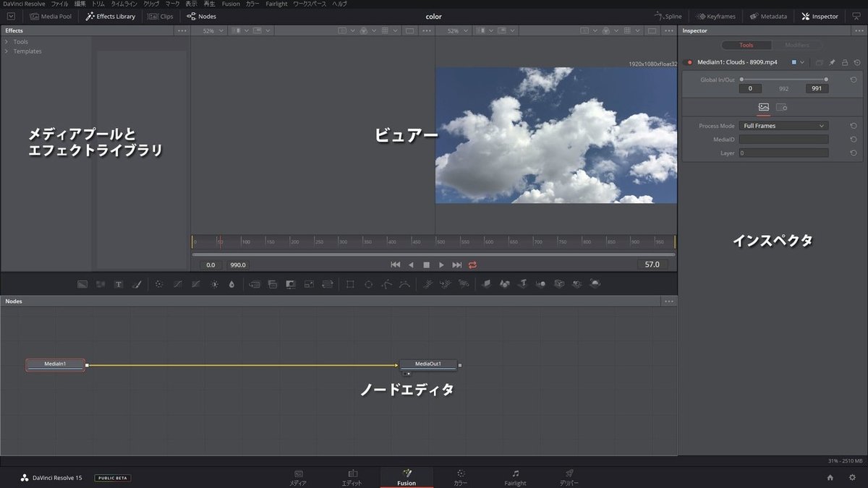Open Project Settings gear icon
Viewport: 868px width, 488px height.
pyautogui.click(x=851, y=477)
